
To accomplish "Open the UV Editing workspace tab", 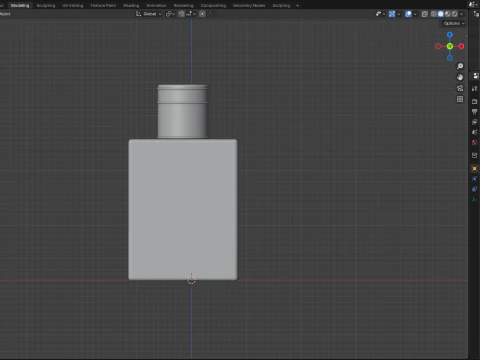I will [x=73, y=5].
